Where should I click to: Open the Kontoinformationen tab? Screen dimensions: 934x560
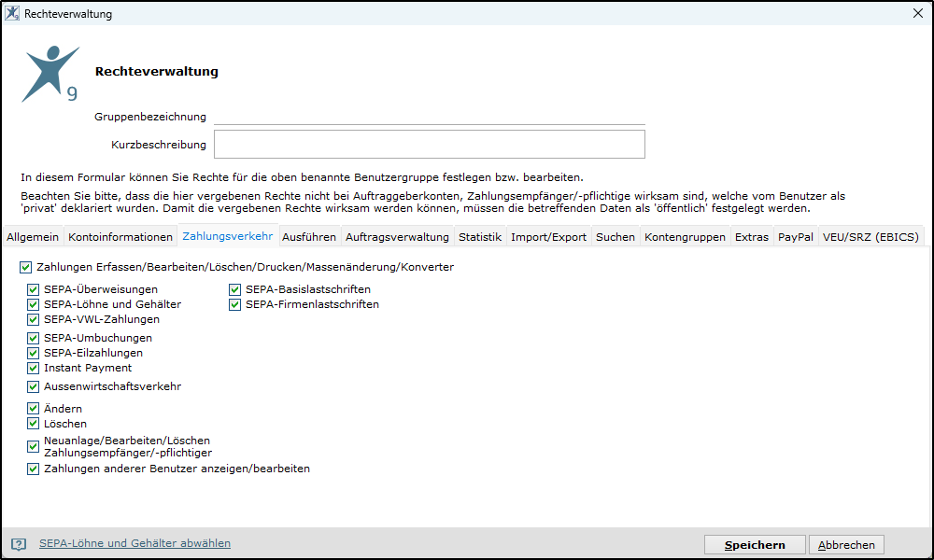tap(120, 237)
